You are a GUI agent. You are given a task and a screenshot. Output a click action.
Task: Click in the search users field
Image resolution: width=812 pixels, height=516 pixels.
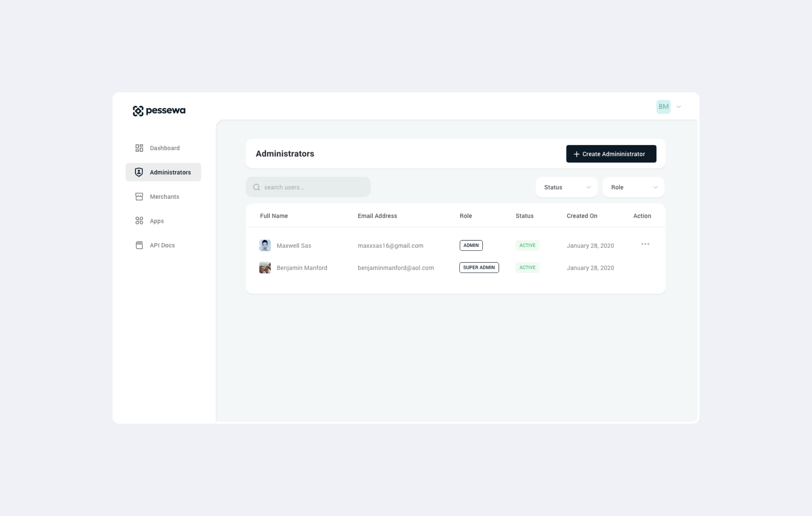coord(314,187)
